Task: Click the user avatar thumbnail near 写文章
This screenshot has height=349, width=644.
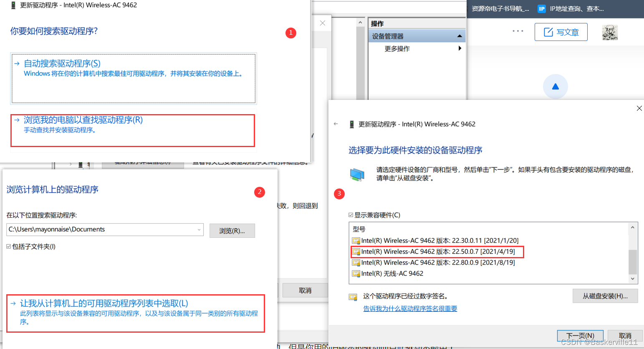Action: coord(610,32)
